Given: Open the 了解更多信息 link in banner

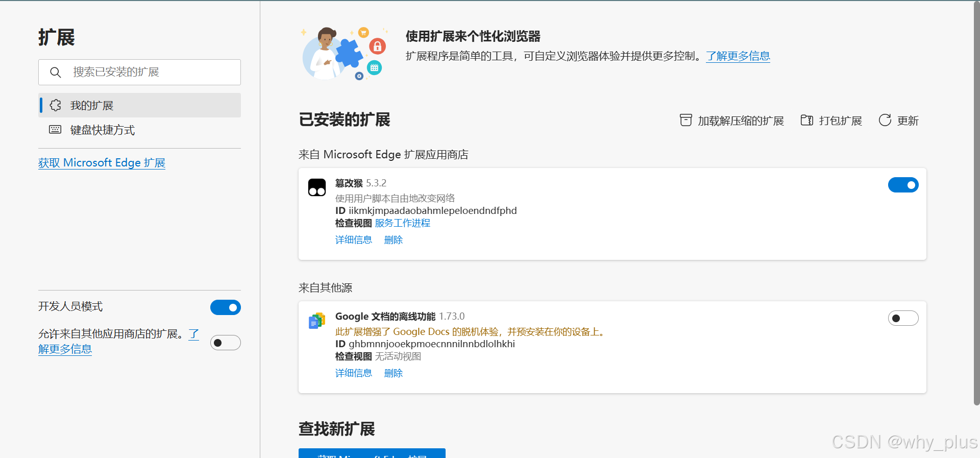Looking at the screenshot, I should (738, 56).
